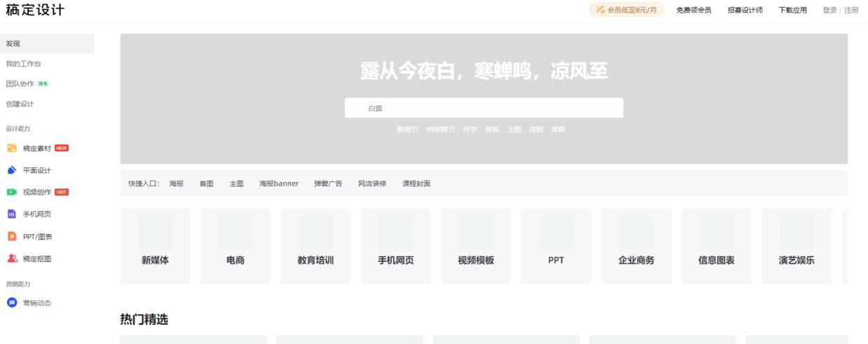
Task: Select 团队协作 in the sidebar
Action: point(20,84)
